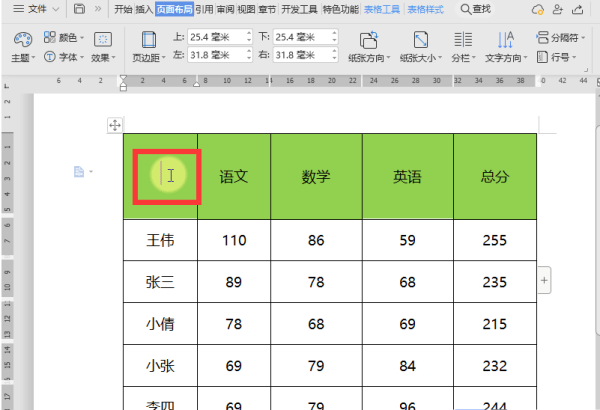Click the left margin input field

point(217,55)
